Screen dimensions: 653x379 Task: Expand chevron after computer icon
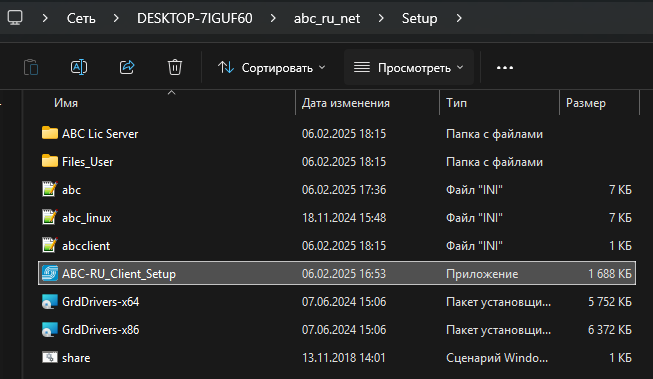[x=45, y=18]
